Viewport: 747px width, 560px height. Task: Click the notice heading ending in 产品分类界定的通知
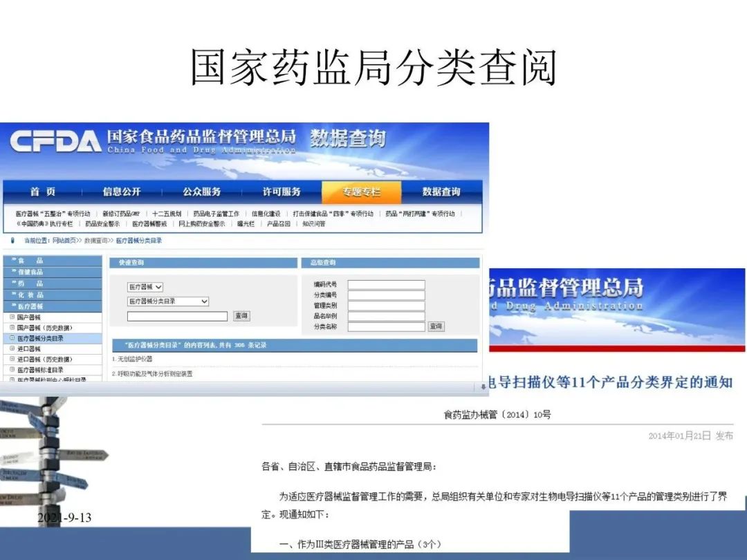coord(611,382)
